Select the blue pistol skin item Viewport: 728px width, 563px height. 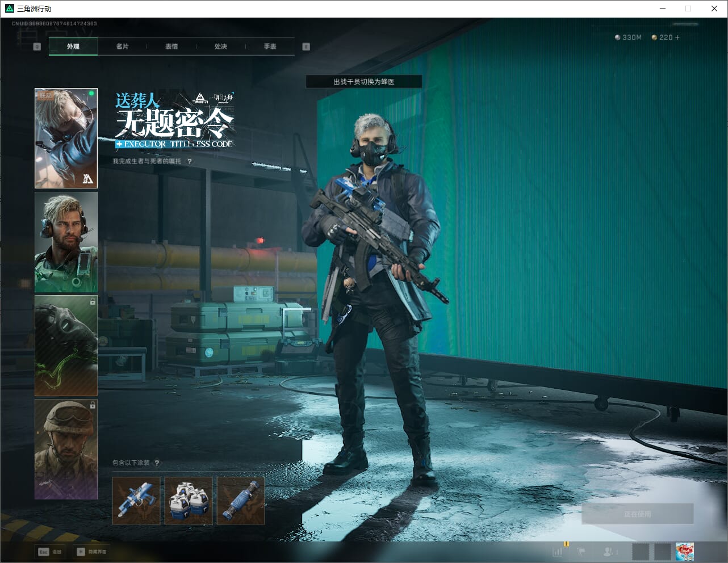(136, 501)
